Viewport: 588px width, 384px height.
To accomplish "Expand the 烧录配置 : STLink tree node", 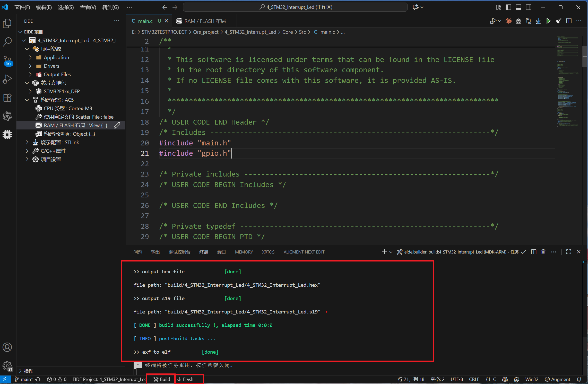I will (27, 142).
